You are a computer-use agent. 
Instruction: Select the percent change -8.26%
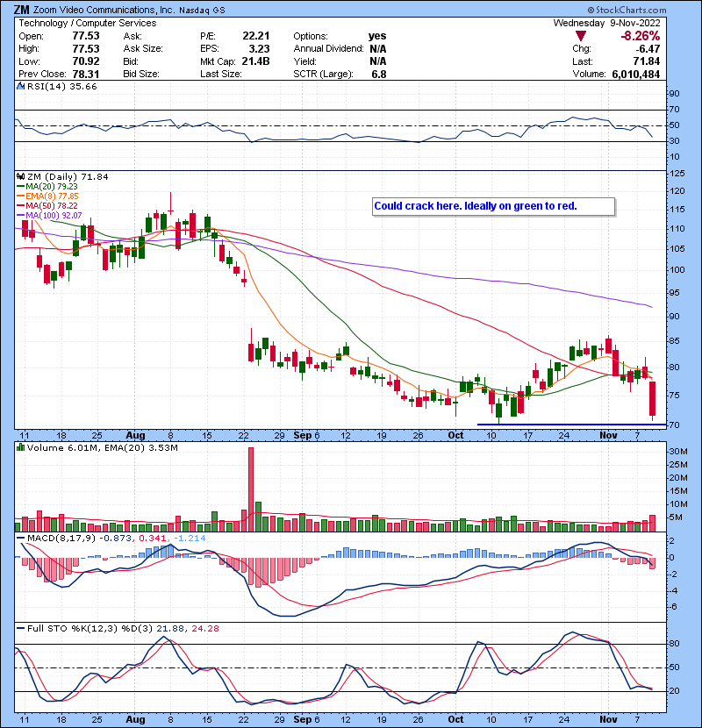641,36
